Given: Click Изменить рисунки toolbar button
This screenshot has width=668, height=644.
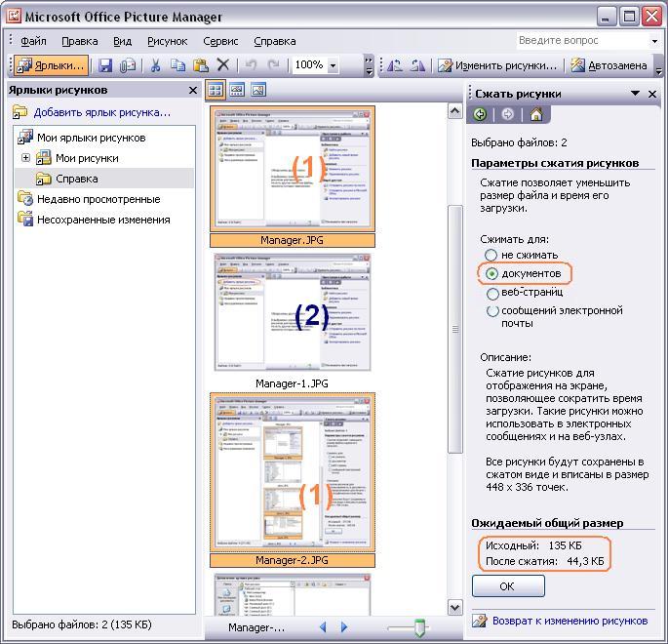Looking at the screenshot, I should coord(497,65).
